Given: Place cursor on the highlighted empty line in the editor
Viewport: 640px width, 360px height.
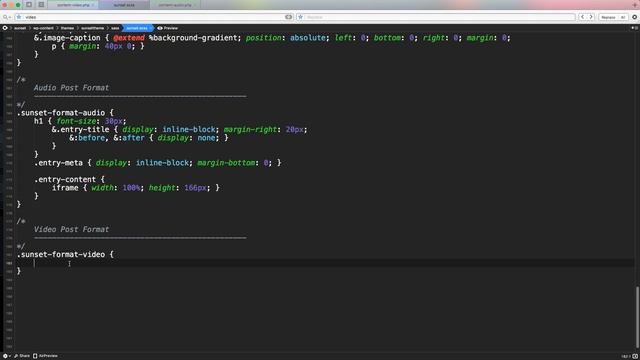Looking at the screenshot, I should coord(325,263).
